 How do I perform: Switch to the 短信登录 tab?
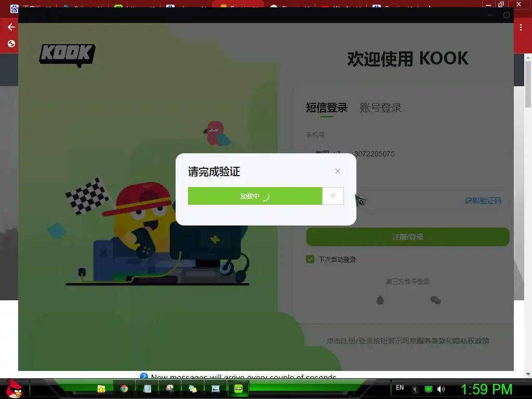[x=326, y=108]
